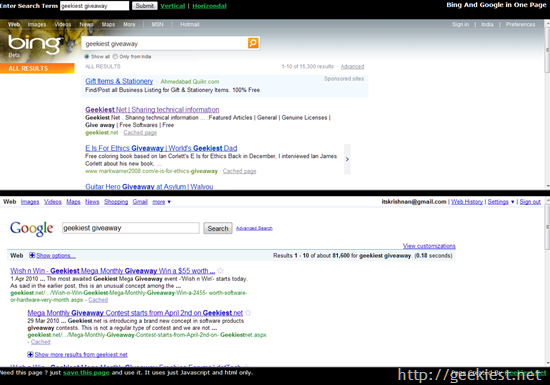
Task: Open Bing Videos tab
Action: tap(63, 24)
